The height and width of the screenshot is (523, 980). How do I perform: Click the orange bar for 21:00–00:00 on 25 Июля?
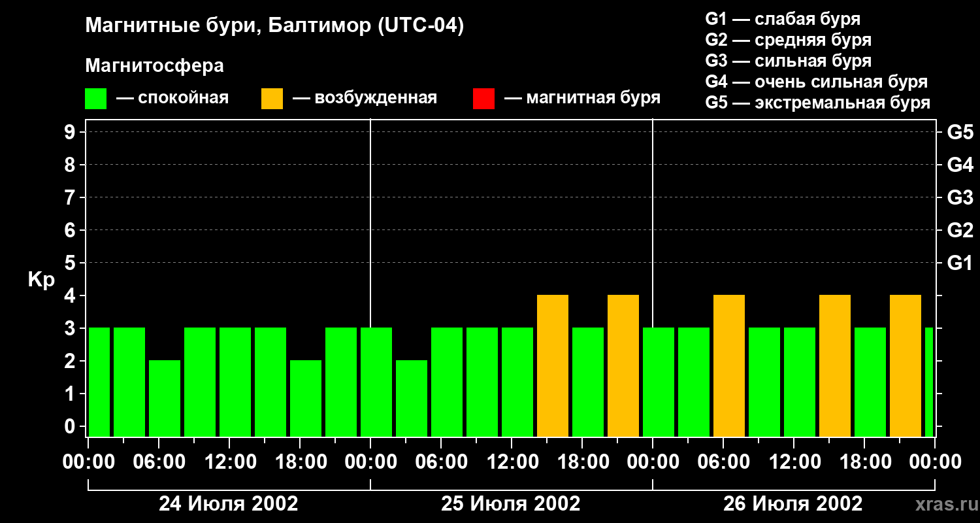623,366
